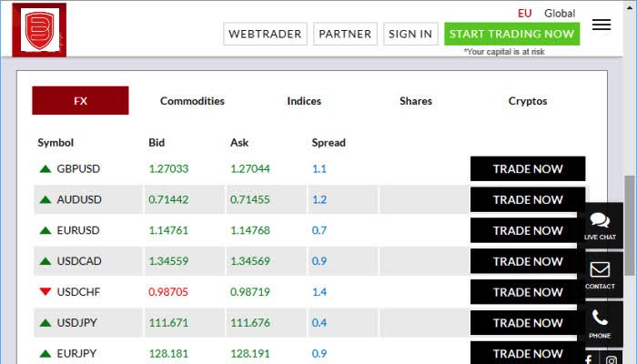Open the Facebook social icon
Viewport: 637px width, 364px height.
click(x=588, y=359)
